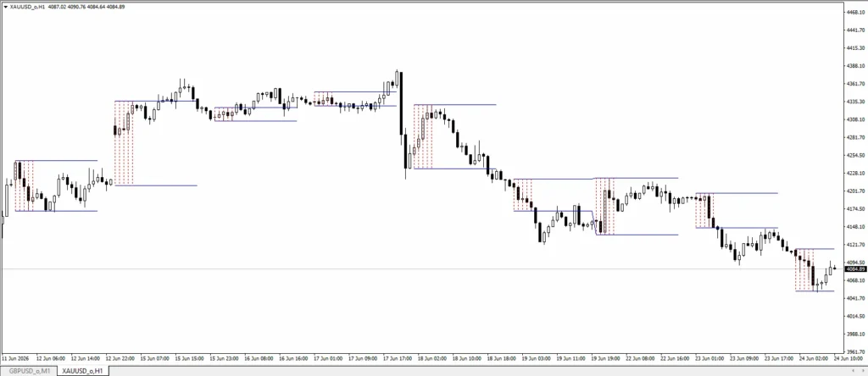
Task: Click the small triangle before XAUUSD_o,H1 title
Action: pyautogui.click(x=6, y=7)
